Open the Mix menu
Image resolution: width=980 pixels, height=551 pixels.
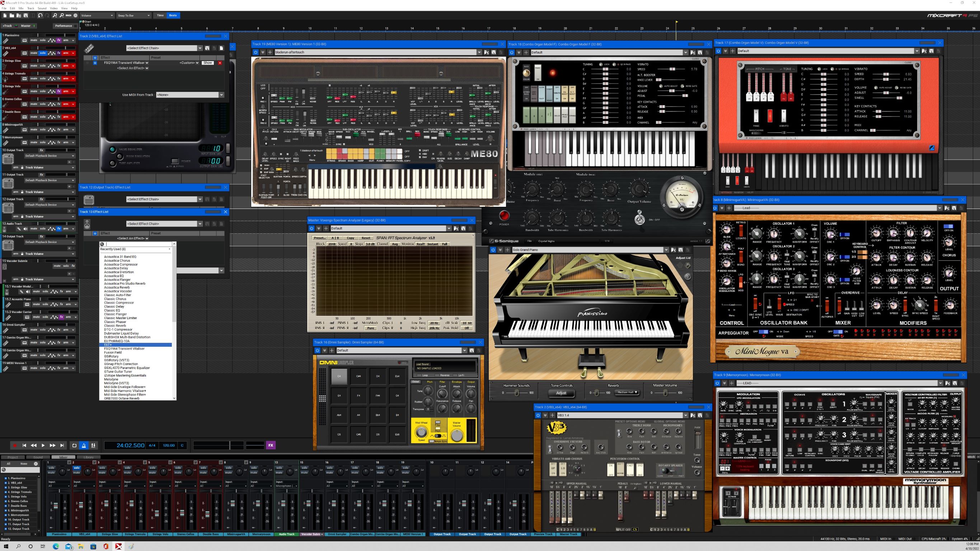(x=21, y=8)
